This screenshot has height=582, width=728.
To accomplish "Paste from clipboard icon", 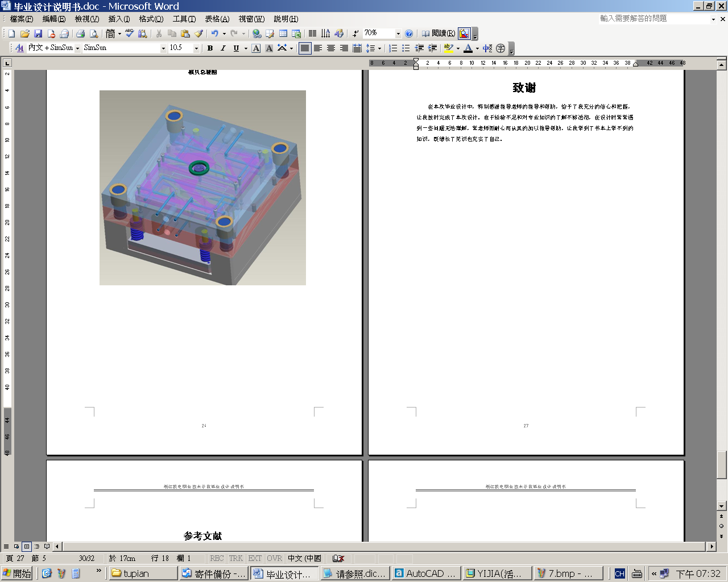I will click(185, 34).
